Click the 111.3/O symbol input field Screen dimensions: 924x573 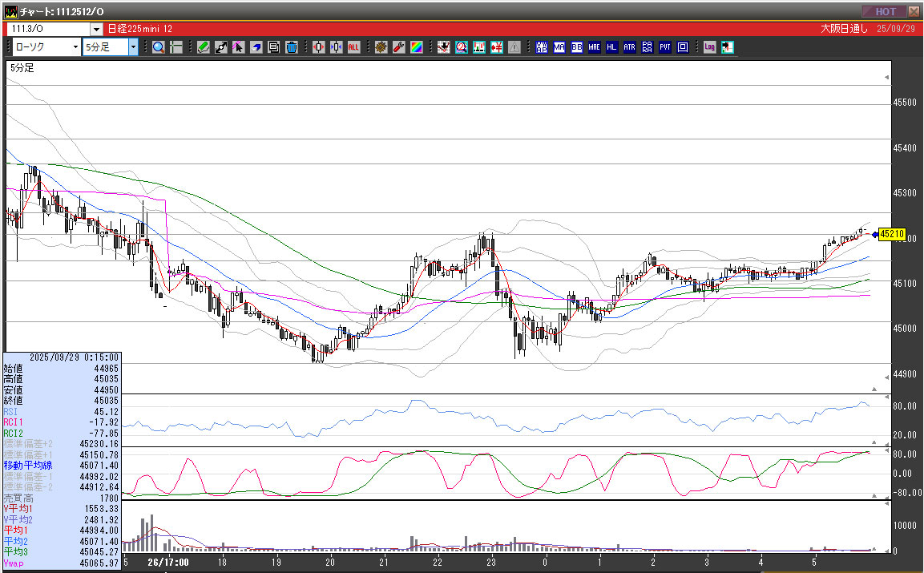click(47, 29)
